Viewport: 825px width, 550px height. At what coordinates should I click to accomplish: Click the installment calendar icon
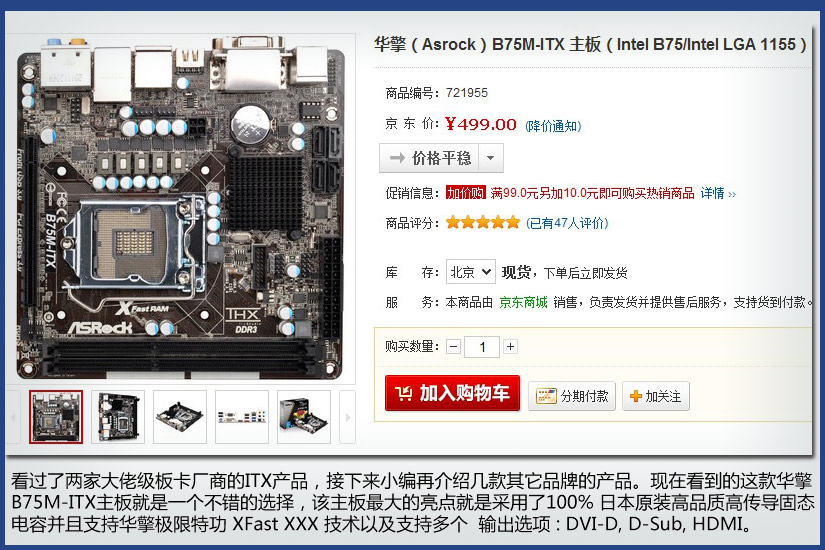pos(546,396)
